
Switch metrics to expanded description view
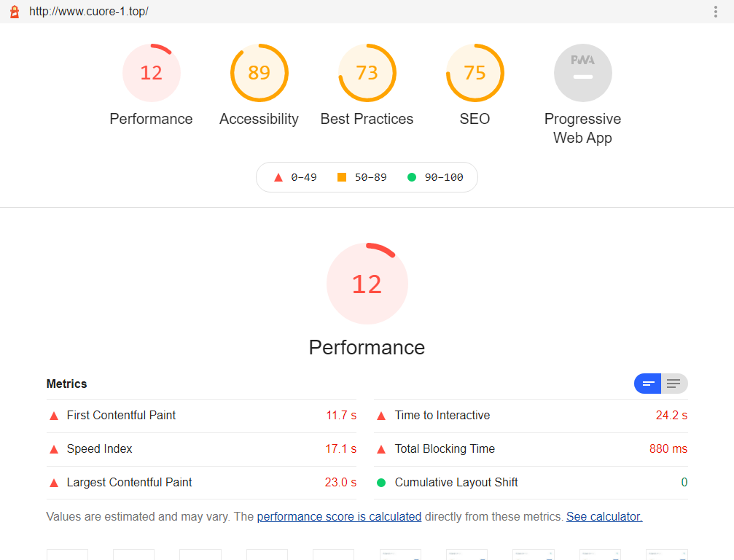tap(674, 384)
